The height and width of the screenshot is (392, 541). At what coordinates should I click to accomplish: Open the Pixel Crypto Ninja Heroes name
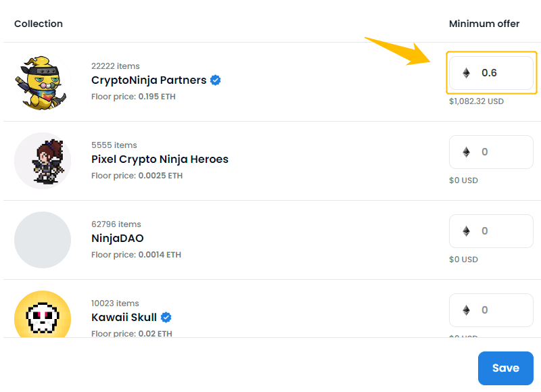pyautogui.click(x=160, y=160)
